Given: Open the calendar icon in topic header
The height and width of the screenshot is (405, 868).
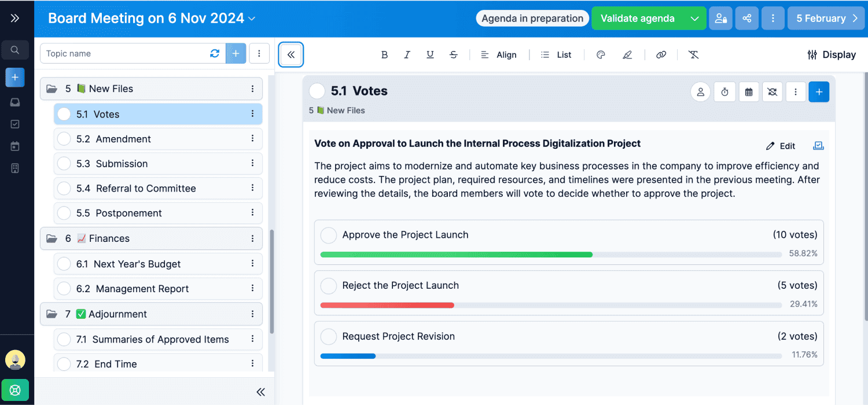Looking at the screenshot, I should tap(749, 92).
